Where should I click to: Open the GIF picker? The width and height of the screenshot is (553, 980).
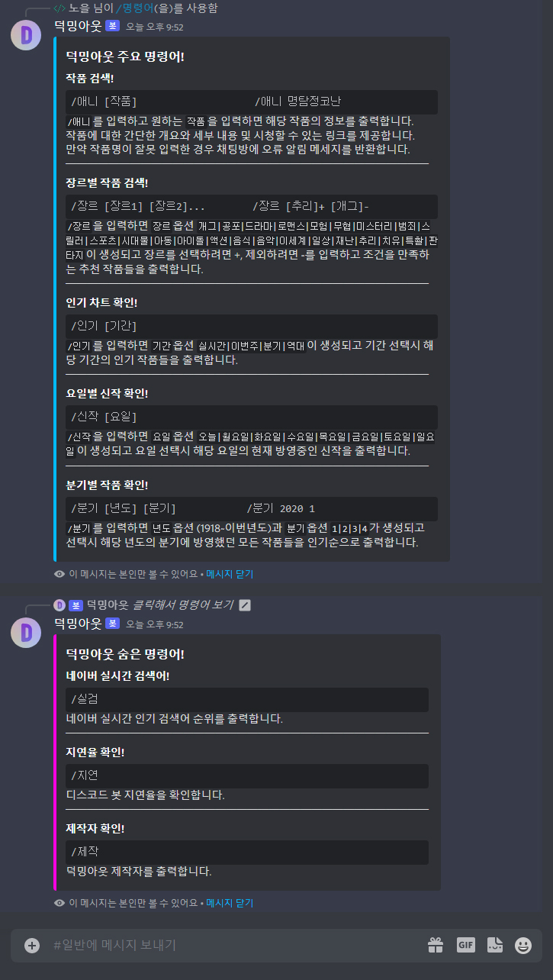465,945
